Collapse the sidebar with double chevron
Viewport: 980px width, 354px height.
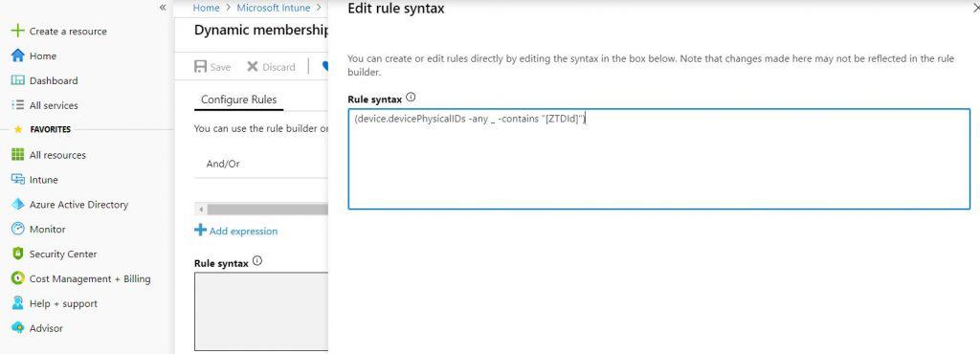[163, 8]
